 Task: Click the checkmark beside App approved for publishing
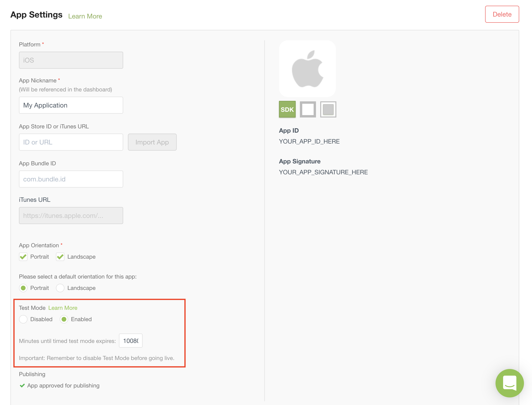click(x=23, y=386)
